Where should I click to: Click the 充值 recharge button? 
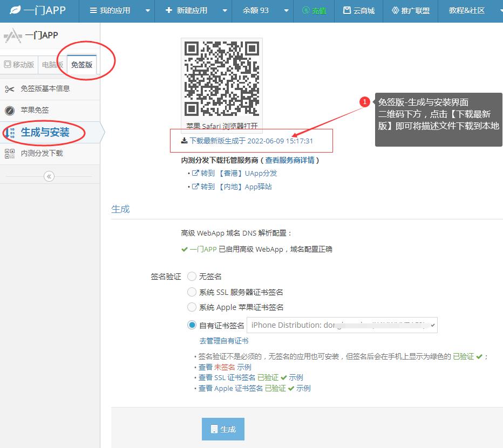pos(314,11)
